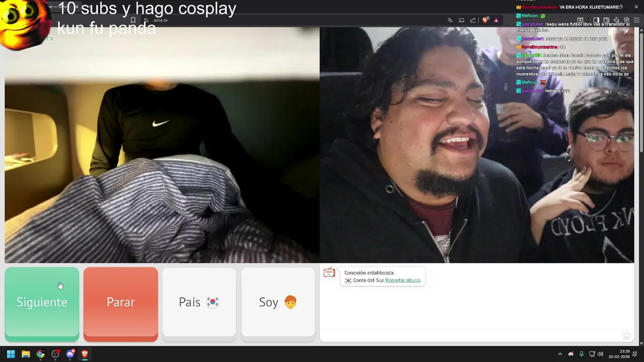This screenshot has width=644, height=362.
Task: Click the ome.tv address bar URL
Action: (160, 20)
